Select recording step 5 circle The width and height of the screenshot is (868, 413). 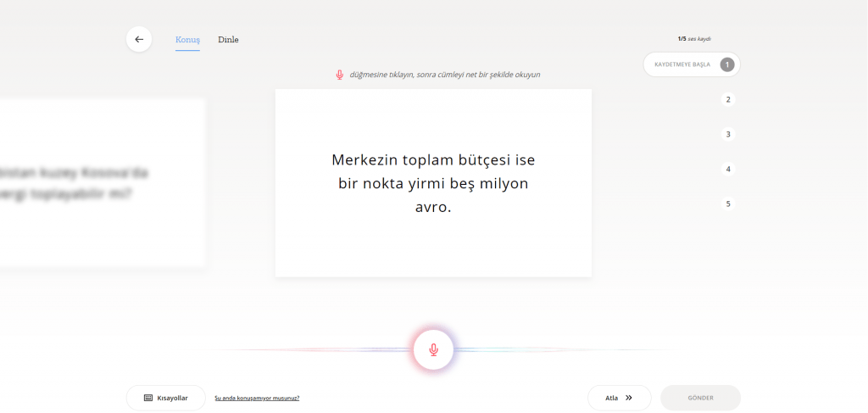728,204
